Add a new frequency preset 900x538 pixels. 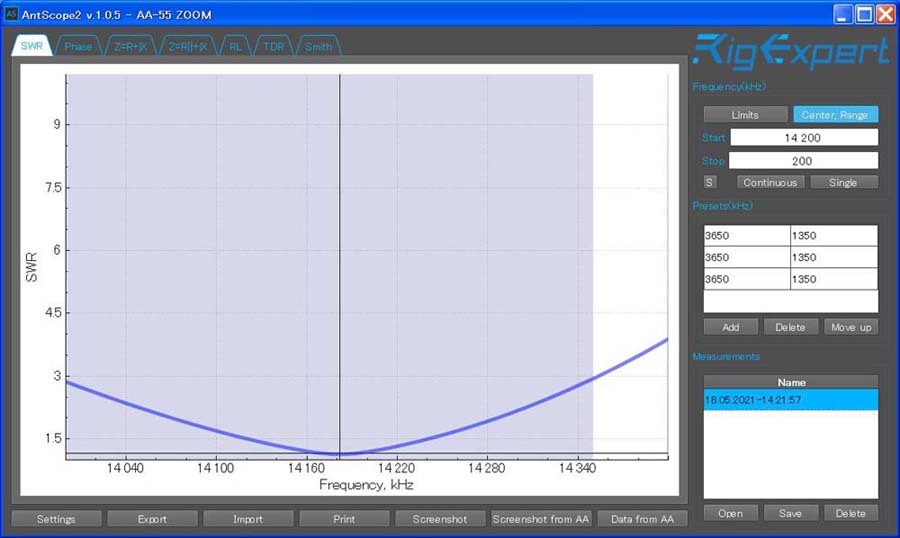730,327
